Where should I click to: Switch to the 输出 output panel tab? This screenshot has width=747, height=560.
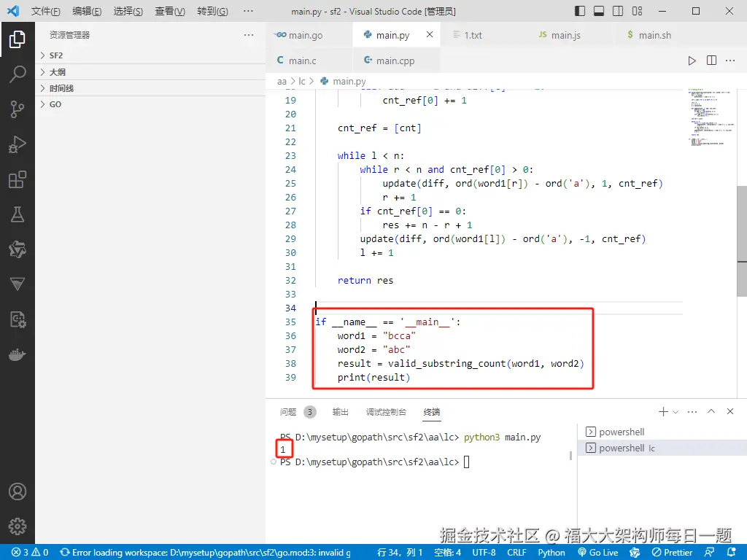pyautogui.click(x=340, y=412)
